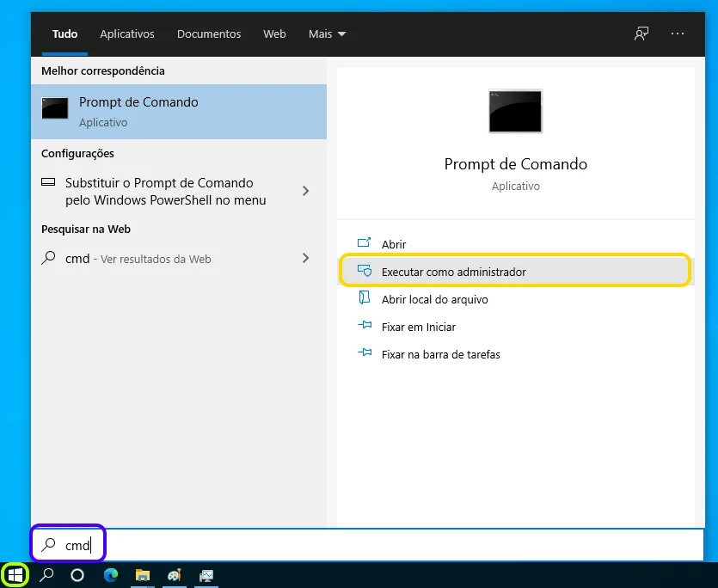Choose Executar como administrador
Screen dimensions: 718x588
[516, 272]
